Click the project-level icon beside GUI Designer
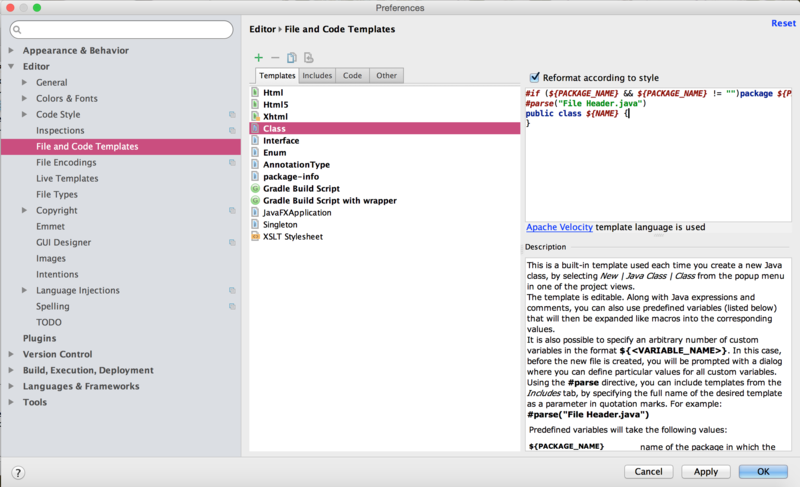The image size is (800, 487). click(232, 243)
